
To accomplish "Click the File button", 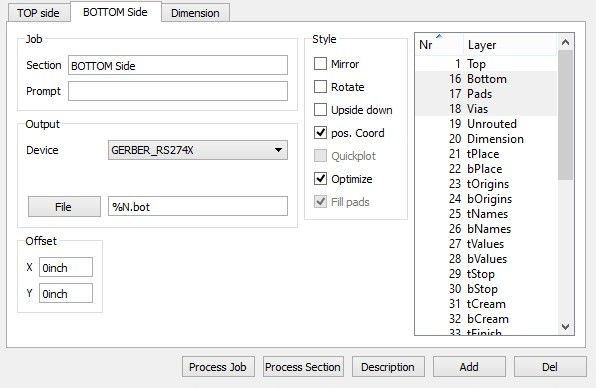I will (64, 207).
